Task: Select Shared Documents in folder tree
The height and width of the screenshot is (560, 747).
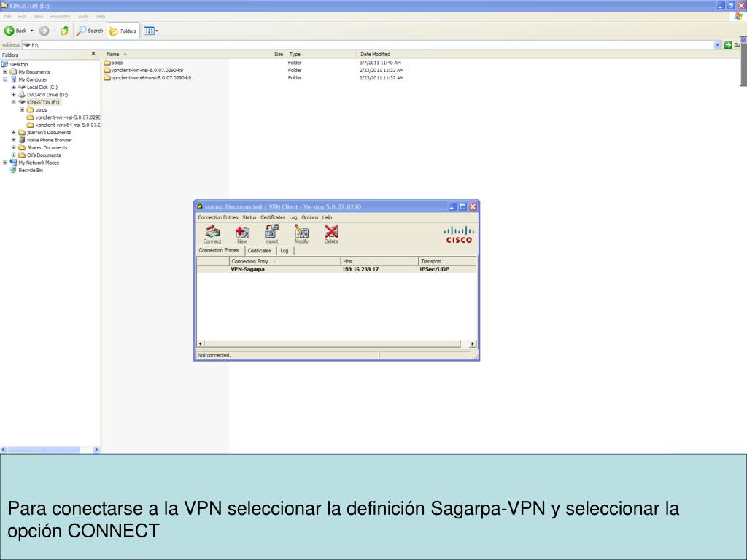Action: click(47, 147)
